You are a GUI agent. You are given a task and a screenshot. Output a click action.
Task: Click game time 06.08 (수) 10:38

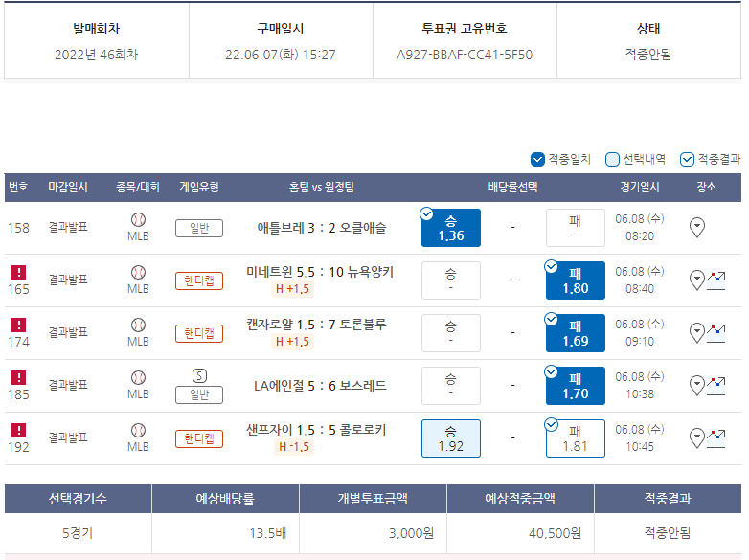point(640,386)
